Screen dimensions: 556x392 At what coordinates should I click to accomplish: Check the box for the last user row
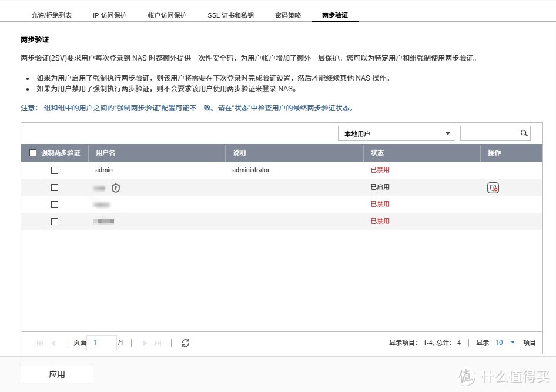pyautogui.click(x=55, y=222)
